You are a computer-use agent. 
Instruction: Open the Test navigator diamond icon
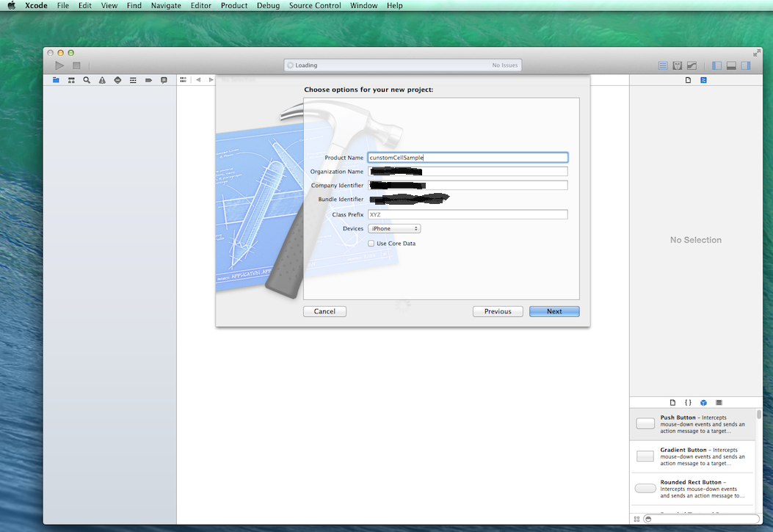coord(117,80)
